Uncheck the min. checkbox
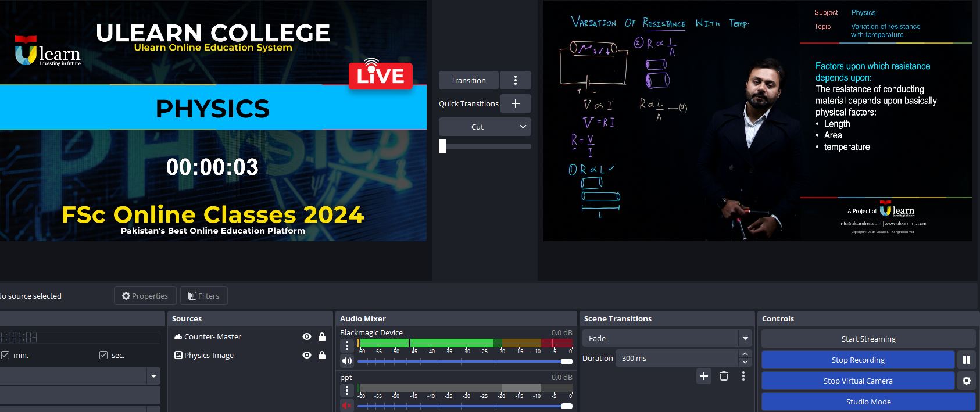Viewport: 980px width, 412px height. (x=5, y=355)
